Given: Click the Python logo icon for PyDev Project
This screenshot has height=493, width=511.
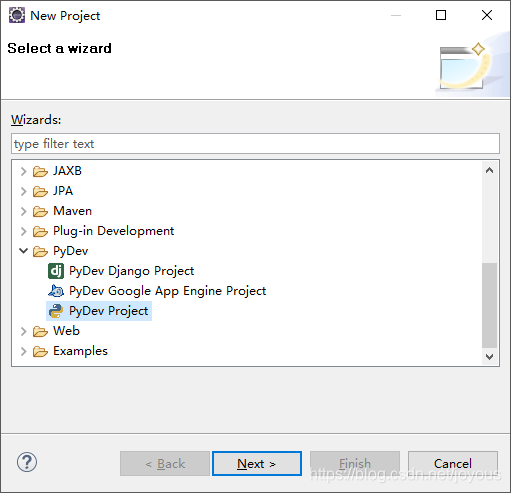Looking at the screenshot, I should 56,311.
